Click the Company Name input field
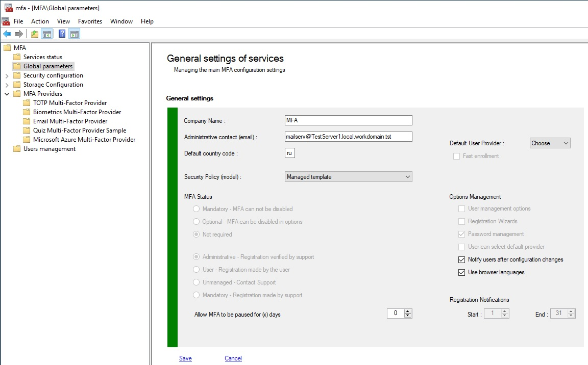588x365 pixels. click(x=348, y=120)
